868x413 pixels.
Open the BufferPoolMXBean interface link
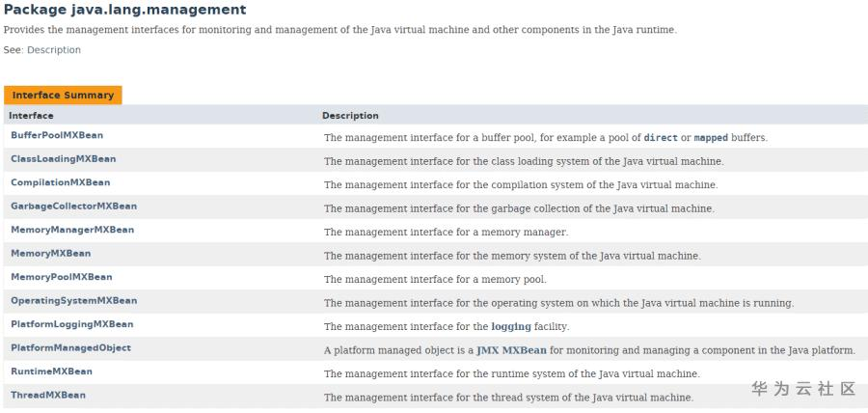[x=57, y=135]
